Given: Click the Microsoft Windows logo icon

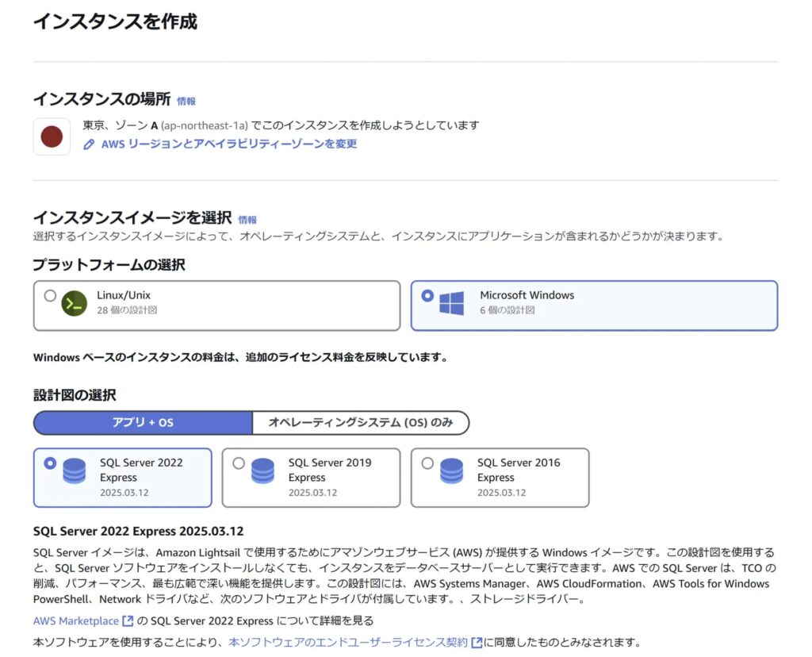Looking at the screenshot, I should 451,304.
